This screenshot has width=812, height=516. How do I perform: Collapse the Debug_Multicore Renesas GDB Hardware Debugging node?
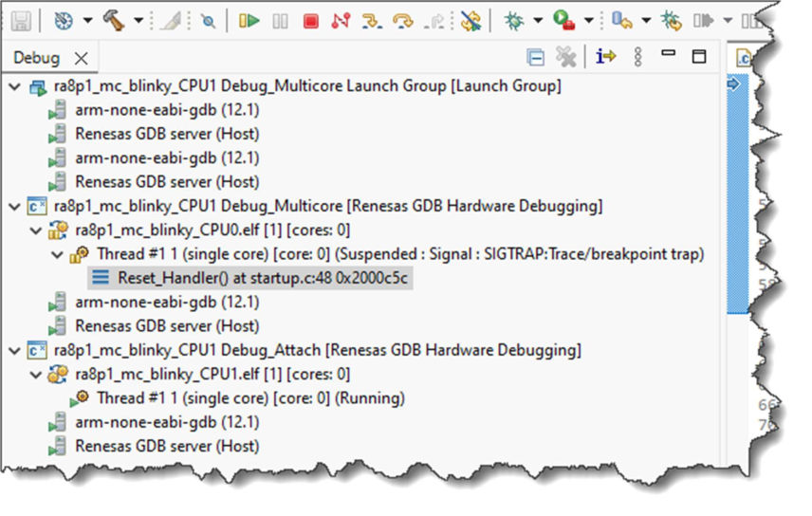click(x=15, y=207)
